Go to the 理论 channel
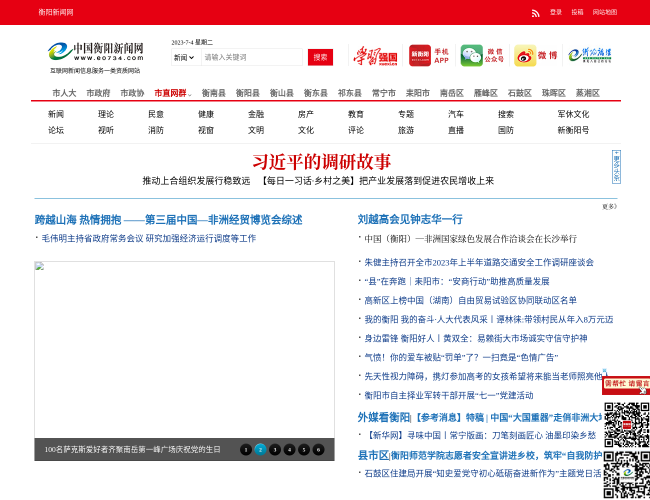650x500 pixels. pos(106,114)
